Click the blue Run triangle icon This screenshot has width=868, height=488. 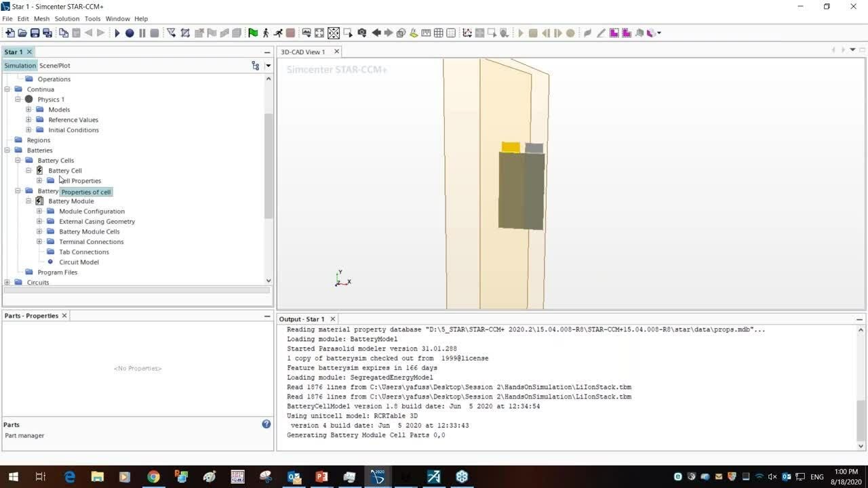click(x=117, y=33)
